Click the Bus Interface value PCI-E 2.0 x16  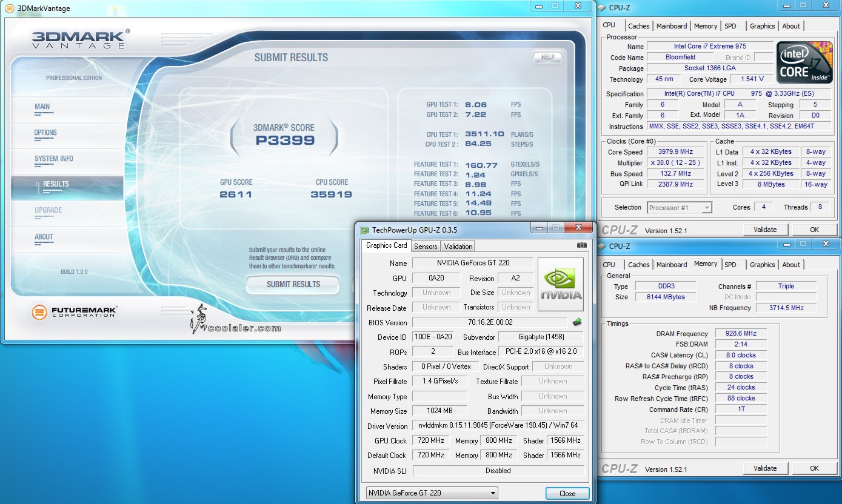click(541, 351)
